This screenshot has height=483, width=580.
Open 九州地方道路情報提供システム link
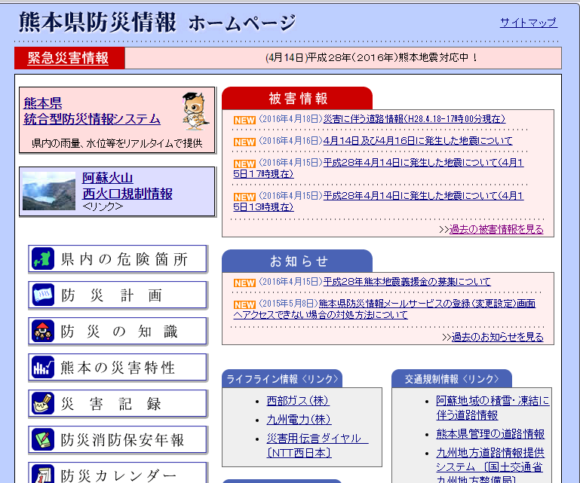point(490,465)
